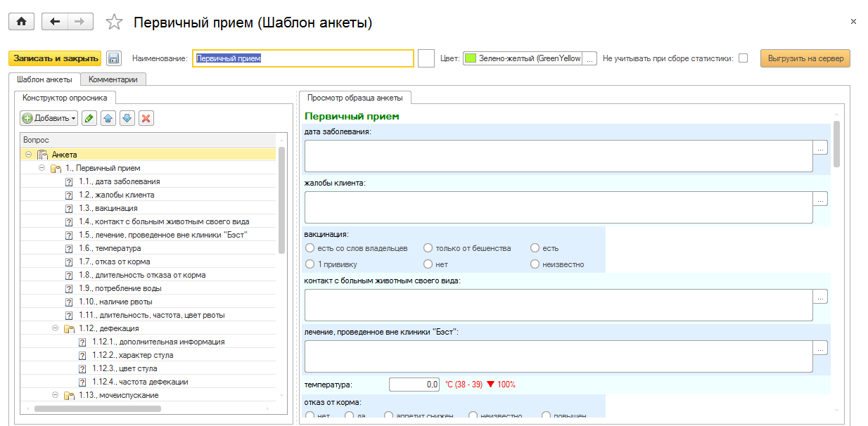868x426 pixels.
Task: Close the form with the top-right X
Action: click(x=853, y=22)
